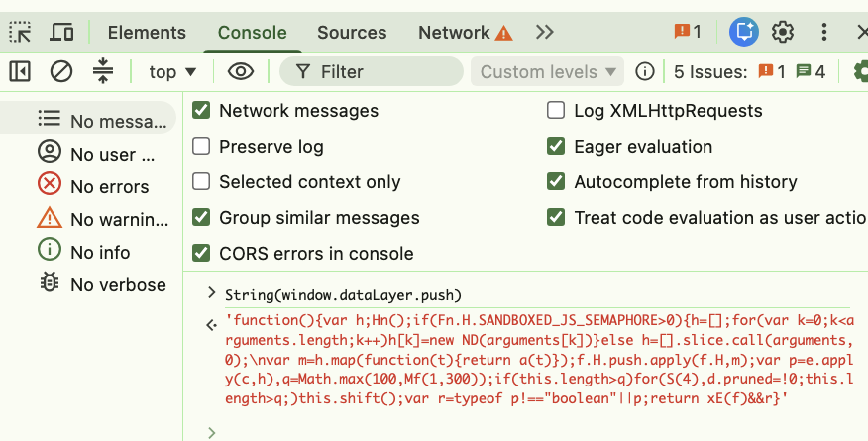868x441 pixels.
Task: Click the green message count 4 icon
Action: 811,71
